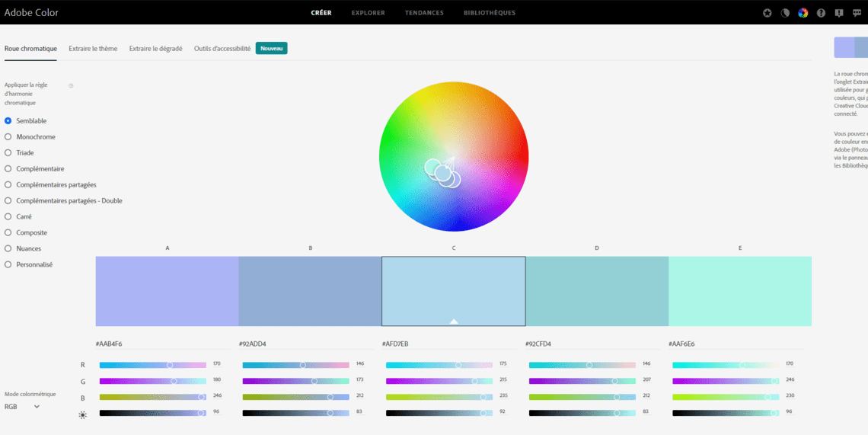Open the EXPLORER navigation item

tap(368, 13)
